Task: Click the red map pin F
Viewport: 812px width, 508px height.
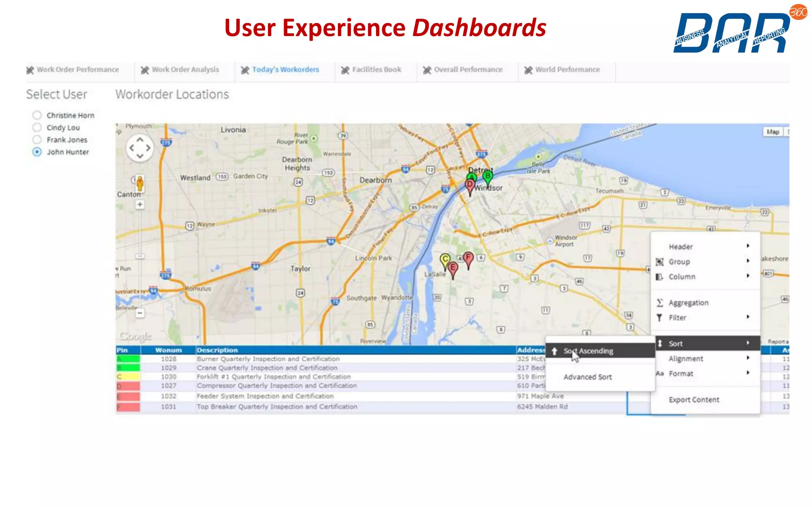Action: pos(468,258)
